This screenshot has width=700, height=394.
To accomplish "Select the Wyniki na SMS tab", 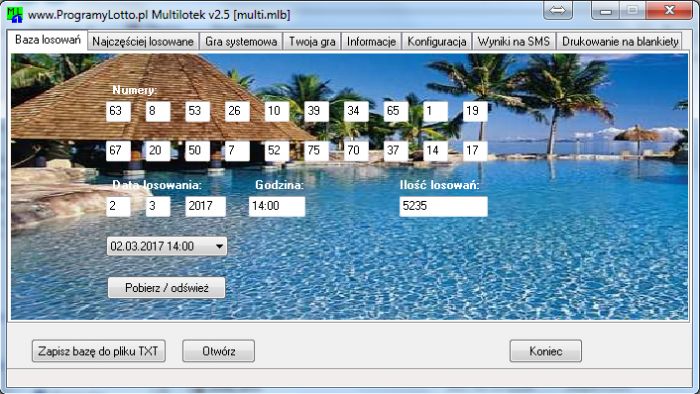I will coord(514,41).
